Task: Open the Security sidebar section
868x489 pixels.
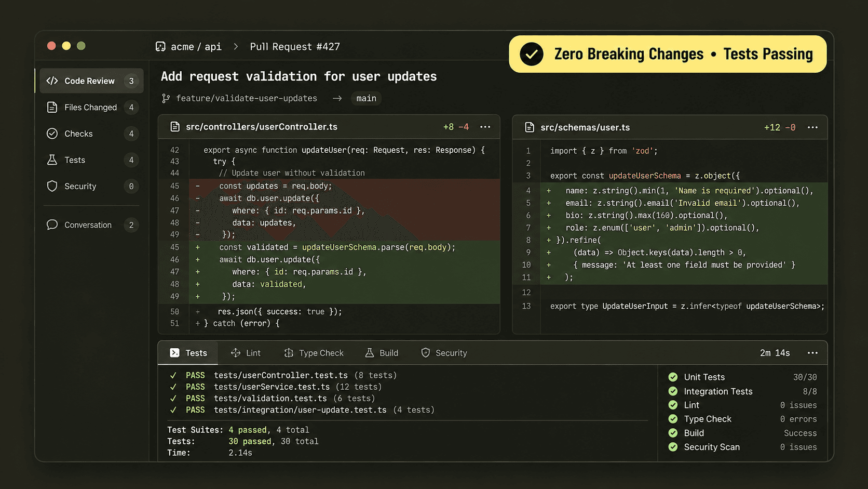Action: tap(91, 186)
